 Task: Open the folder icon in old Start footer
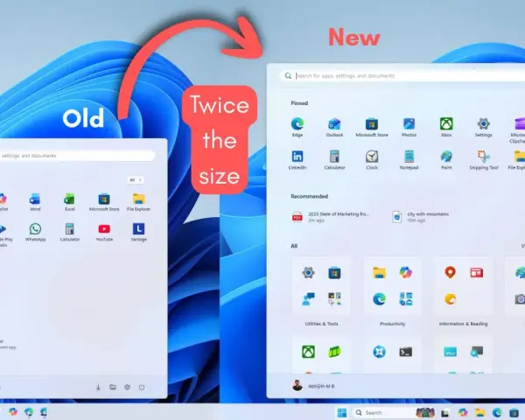tap(113, 387)
